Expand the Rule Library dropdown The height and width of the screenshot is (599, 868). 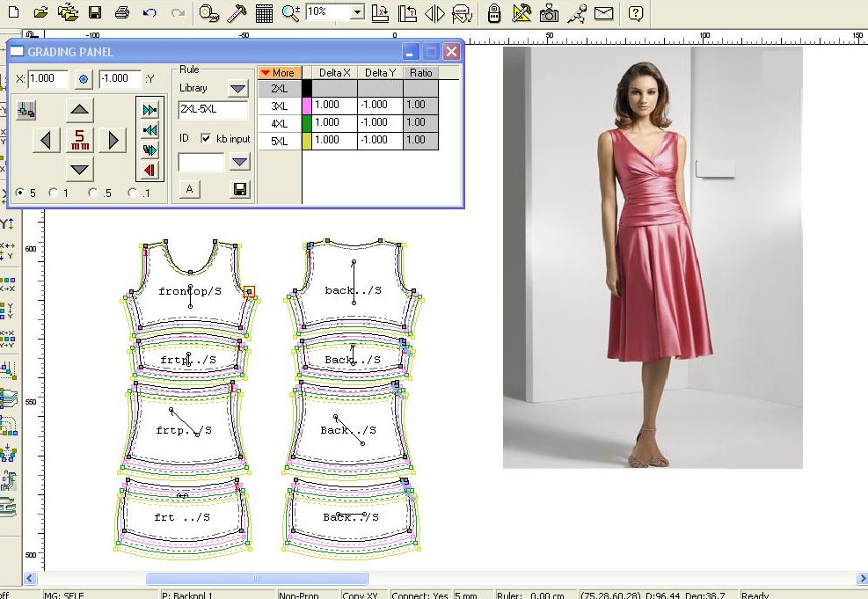coord(238,88)
